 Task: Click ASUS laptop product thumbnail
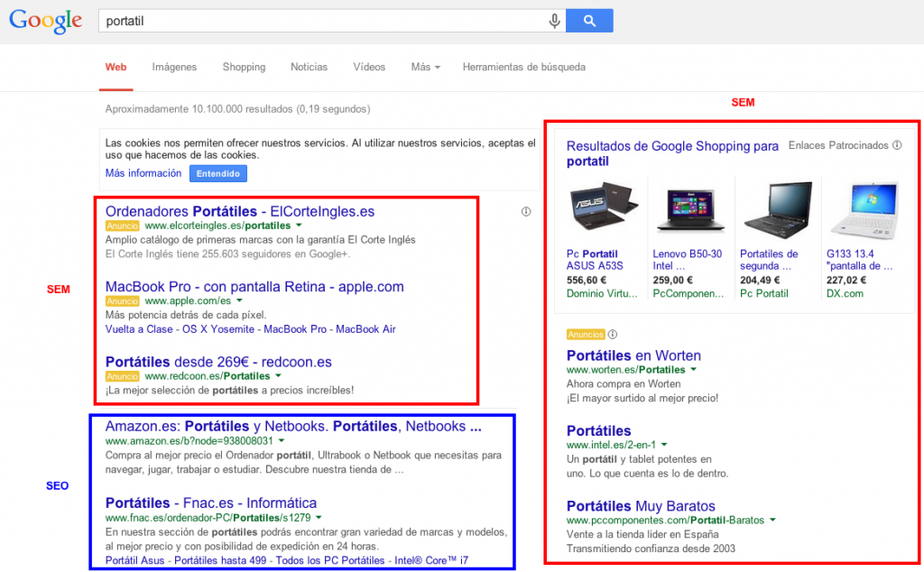(604, 208)
